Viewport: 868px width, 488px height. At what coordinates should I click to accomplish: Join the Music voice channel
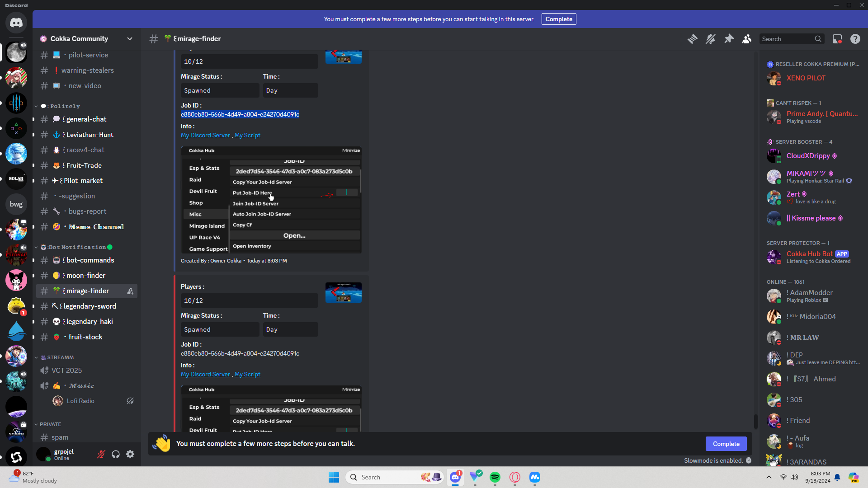pos(87,386)
